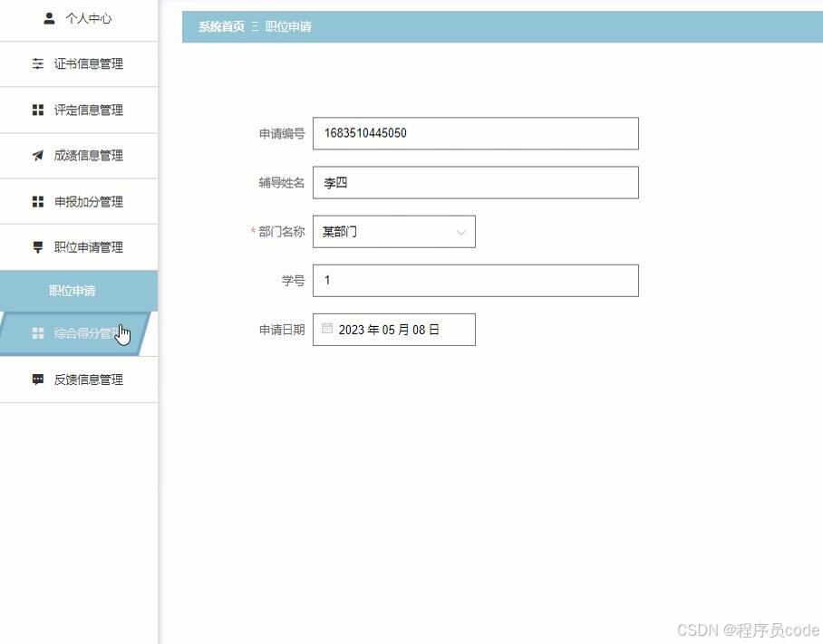This screenshot has height=644, width=823.
Task: Open 反馈信息管理 menu item
Action: coord(79,380)
